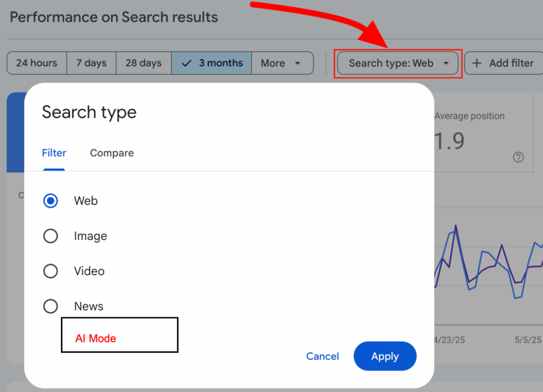Click the Cancel link
This screenshot has height=392, width=543.
point(322,356)
